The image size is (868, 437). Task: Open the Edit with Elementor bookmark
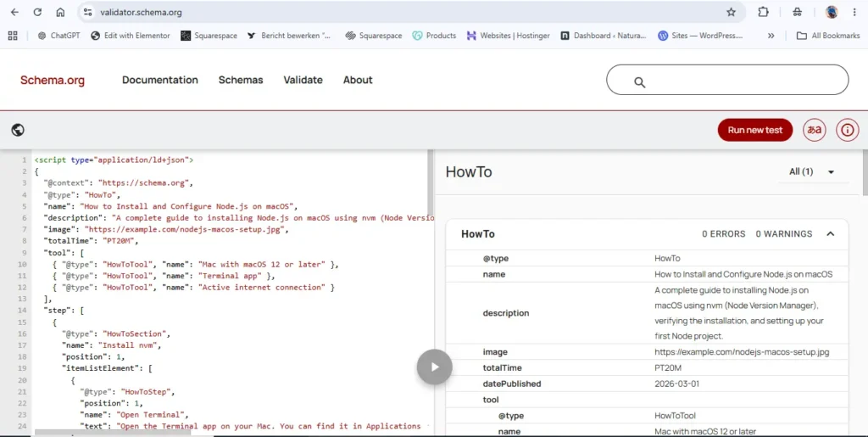(x=131, y=36)
